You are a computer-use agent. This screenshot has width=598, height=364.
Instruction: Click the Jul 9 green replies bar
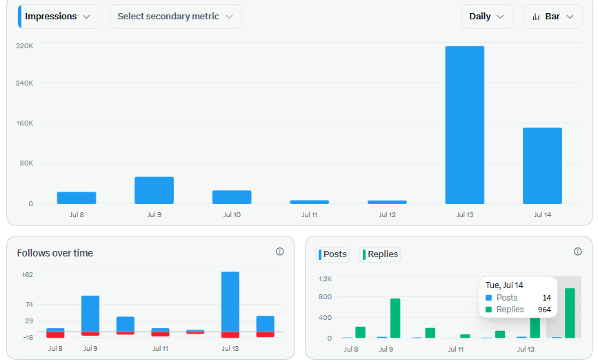[395, 318]
